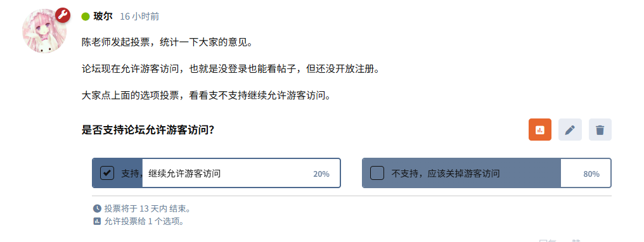Click the 80% vote percentage

click(591, 174)
